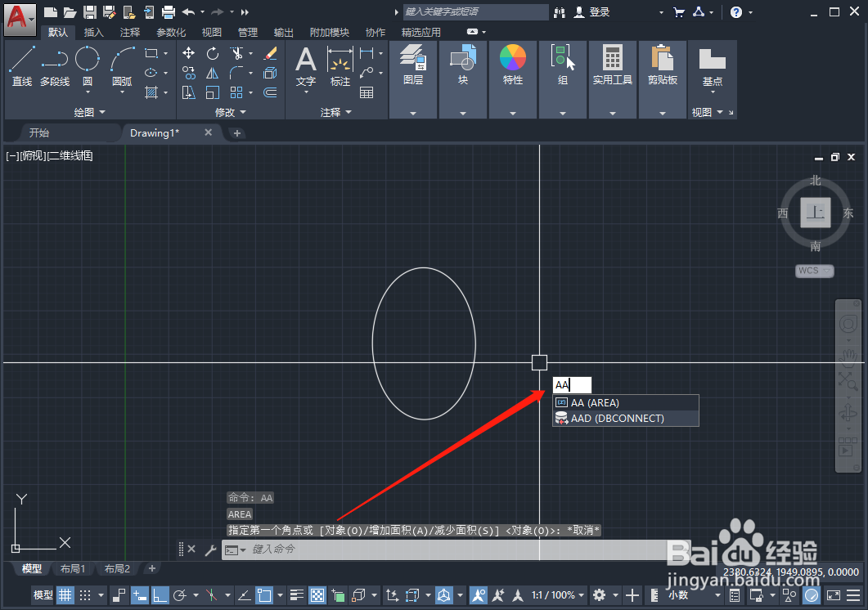Open the Start (开始) file tab
The image size is (868, 610).
(39, 132)
